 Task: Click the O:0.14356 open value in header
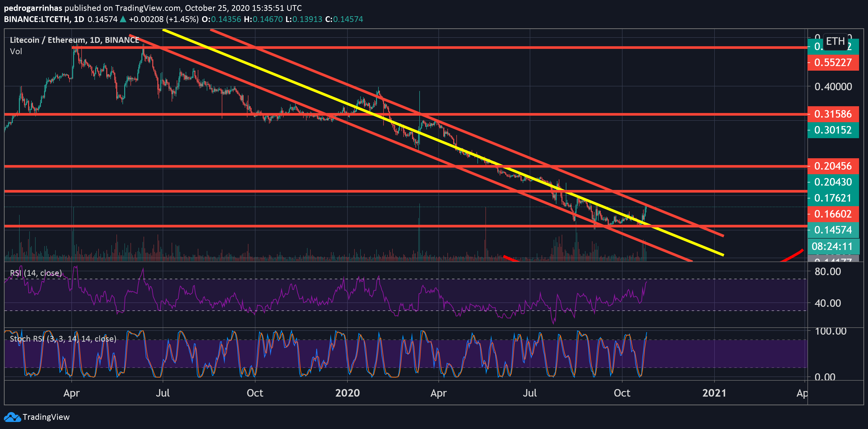click(x=221, y=20)
